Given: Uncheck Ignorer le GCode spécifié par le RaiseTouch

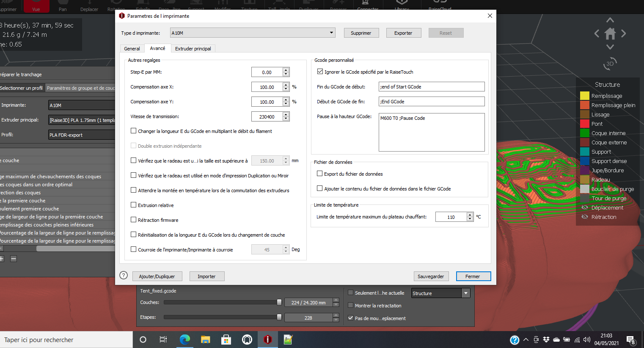Looking at the screenshot, I should [x=320, y=72].
